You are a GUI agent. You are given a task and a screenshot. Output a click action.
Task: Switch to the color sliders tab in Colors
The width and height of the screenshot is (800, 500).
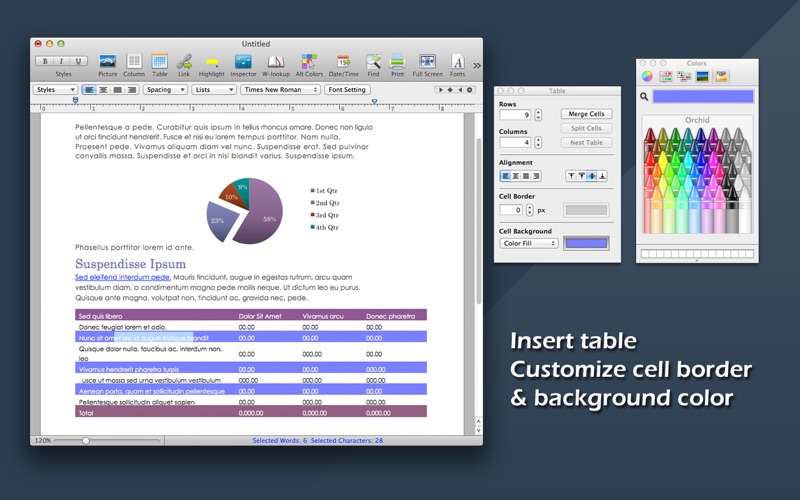point(665,77)
